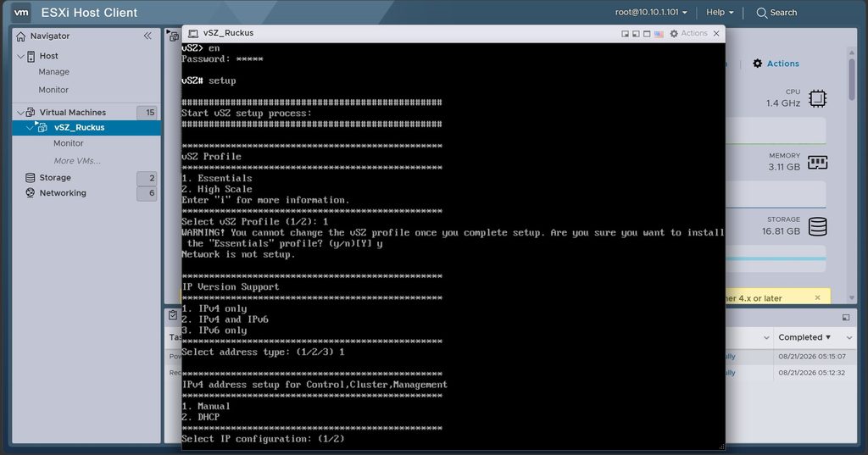868x455 pixels.
Task: Click the right panel vertical scrollbar
Action: pos(851,79)
